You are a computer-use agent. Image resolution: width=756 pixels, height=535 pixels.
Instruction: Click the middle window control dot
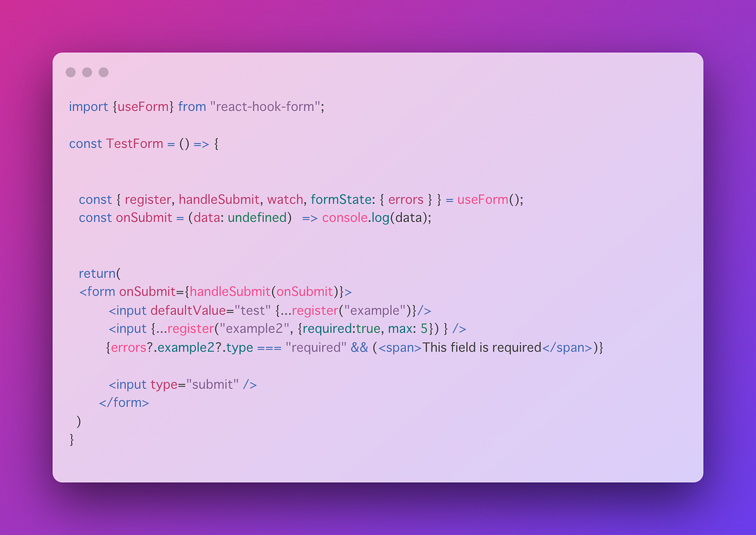(88, 72)
